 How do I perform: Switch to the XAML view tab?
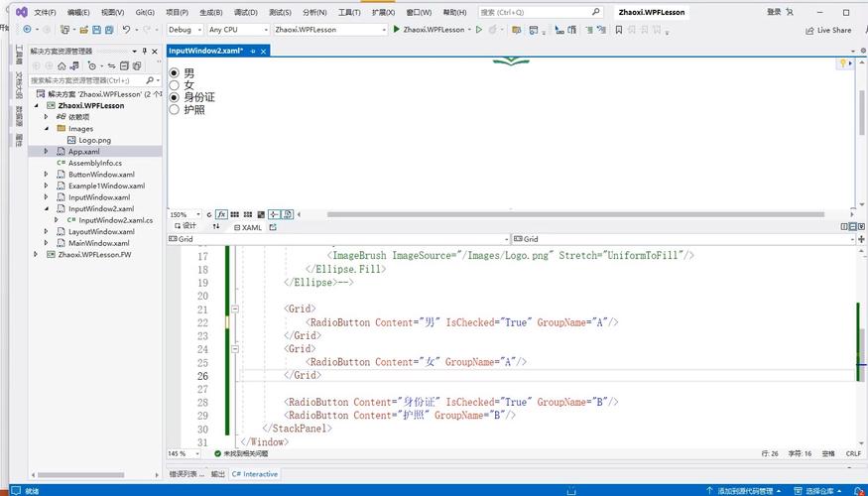click(x=247, y=227)
